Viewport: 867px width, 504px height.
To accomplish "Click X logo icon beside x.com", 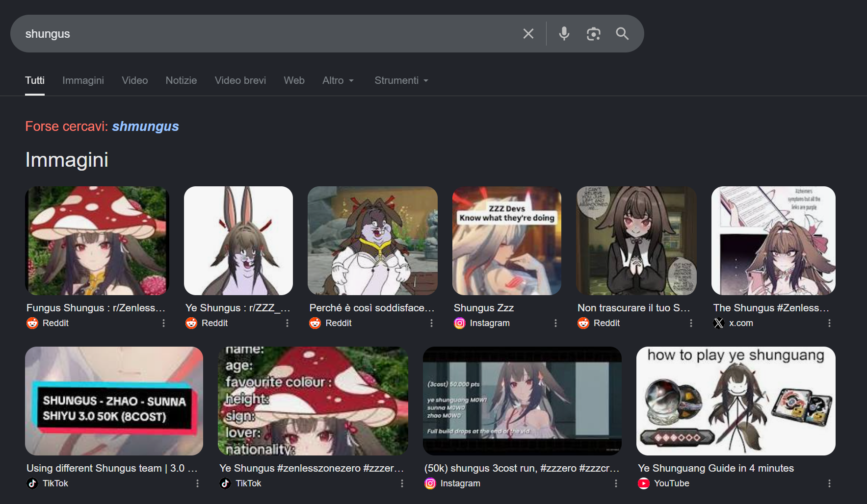I will [719, 323].
